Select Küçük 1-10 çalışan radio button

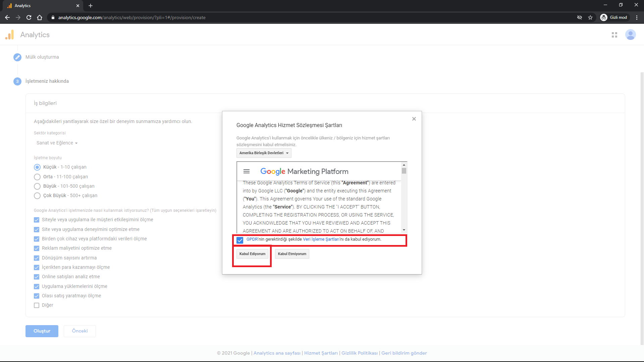click(x=37, y=167)
